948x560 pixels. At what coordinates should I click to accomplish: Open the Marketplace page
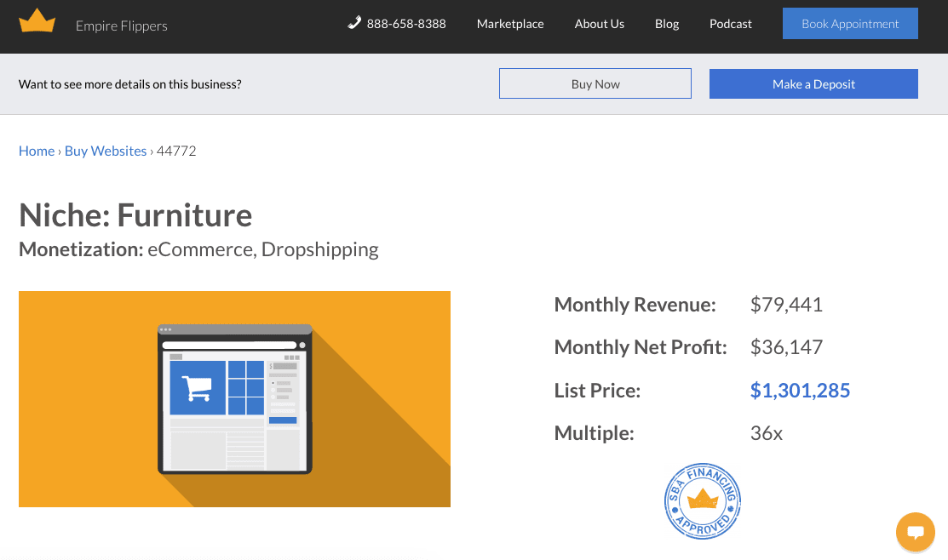click(510, 24)
